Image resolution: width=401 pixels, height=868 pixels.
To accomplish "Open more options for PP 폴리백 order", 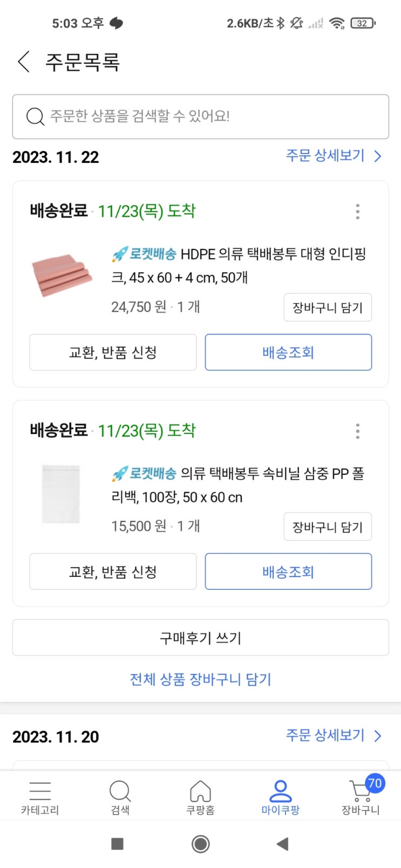I will (x=357, y=431).
